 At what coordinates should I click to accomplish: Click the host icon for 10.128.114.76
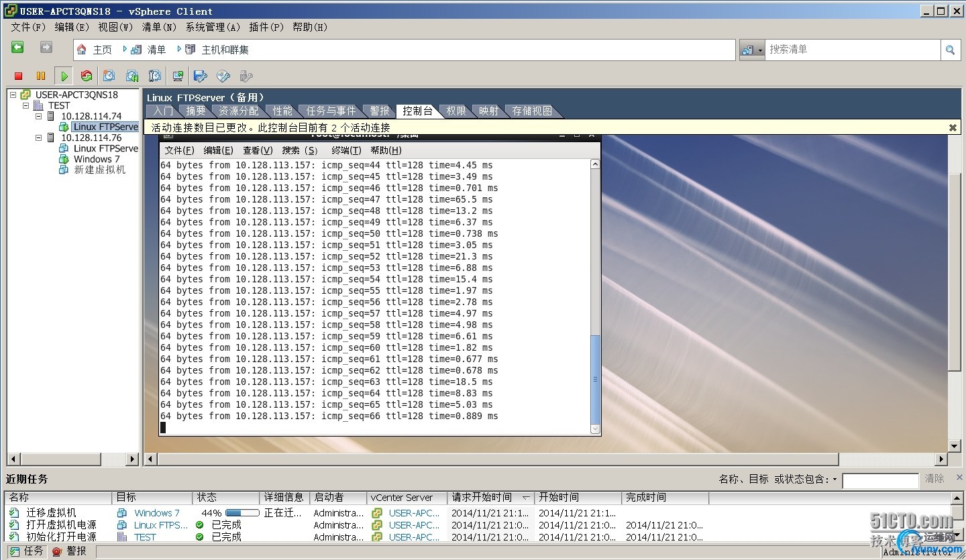(51, 137)
